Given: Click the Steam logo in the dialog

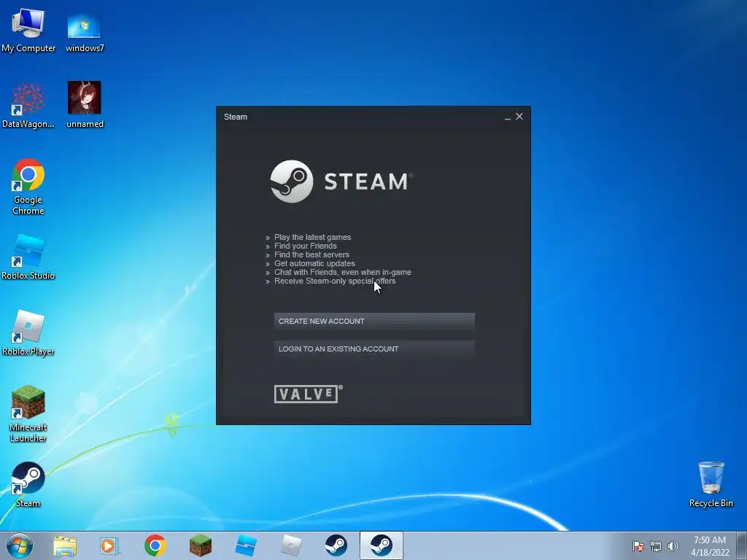Looking at the screenshot, I should tap(341, 182).
